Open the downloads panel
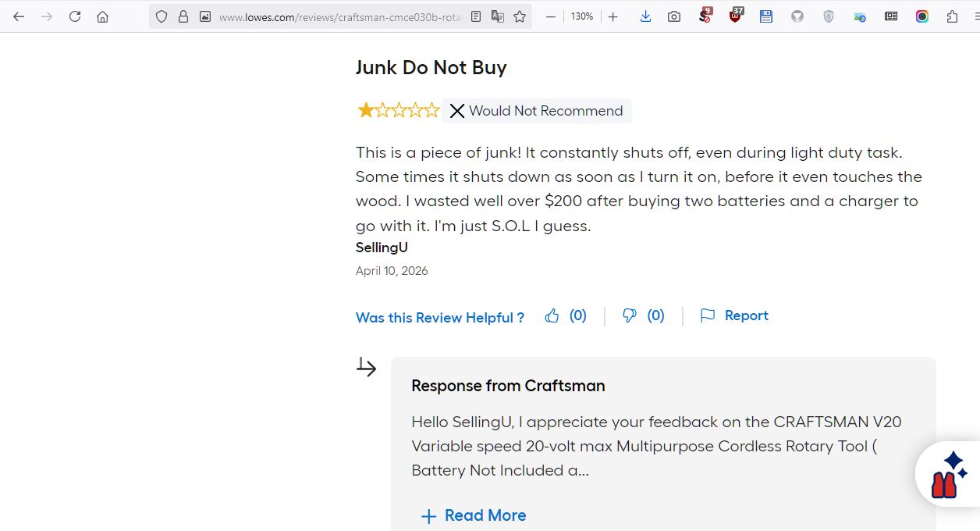 coord(645,16)
